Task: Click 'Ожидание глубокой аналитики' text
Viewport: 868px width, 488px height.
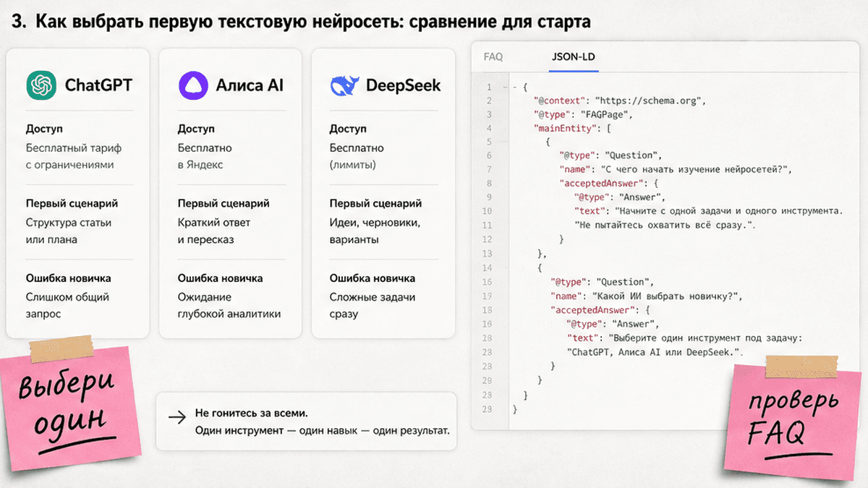Action: click(x=229, y=306)
